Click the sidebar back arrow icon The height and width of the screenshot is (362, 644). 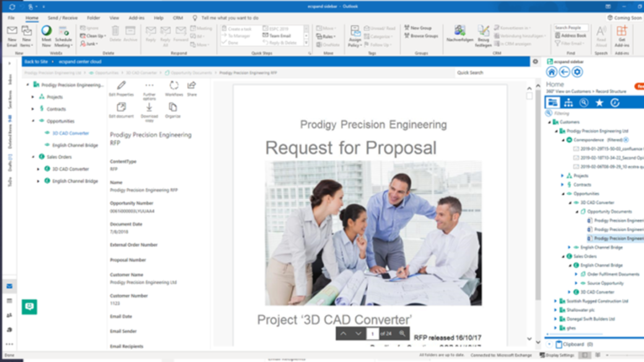(x=564, y=72)
